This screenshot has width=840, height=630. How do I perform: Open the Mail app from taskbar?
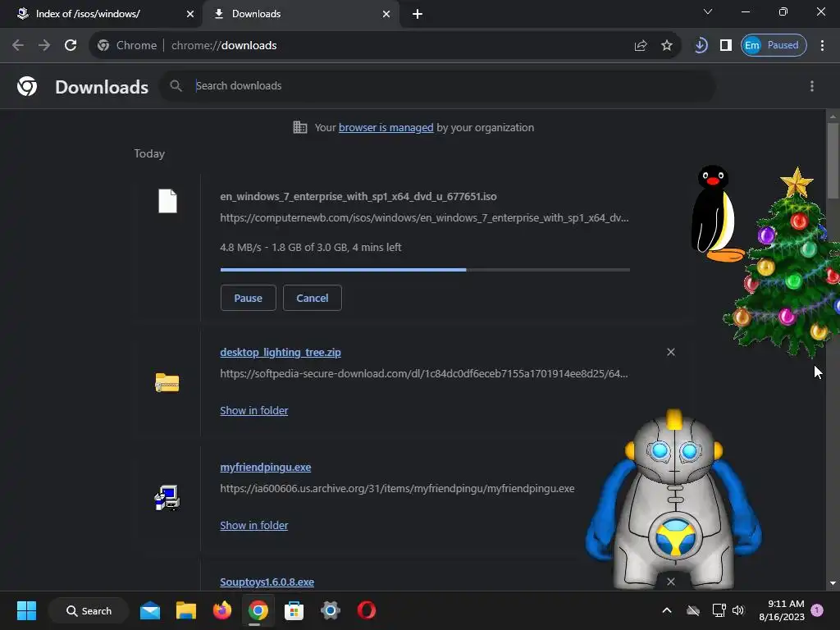(150, 610)
